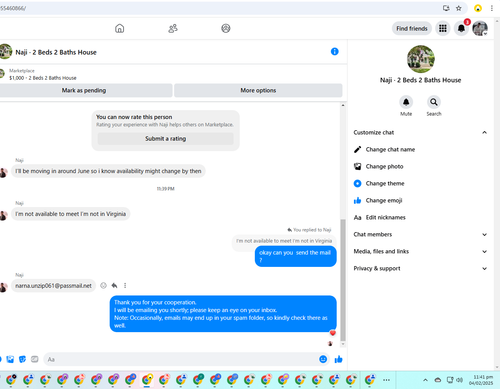
Task: Choose a sticker from composer
Action: pyautogui.click(x=22, y=359)
